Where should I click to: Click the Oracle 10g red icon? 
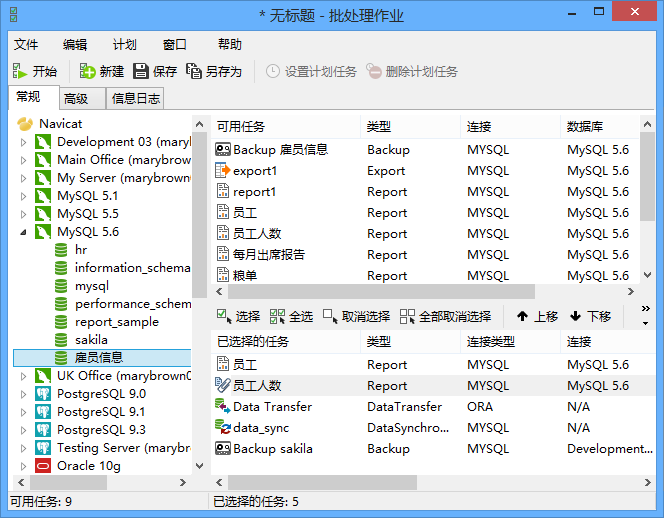point(43,466)
